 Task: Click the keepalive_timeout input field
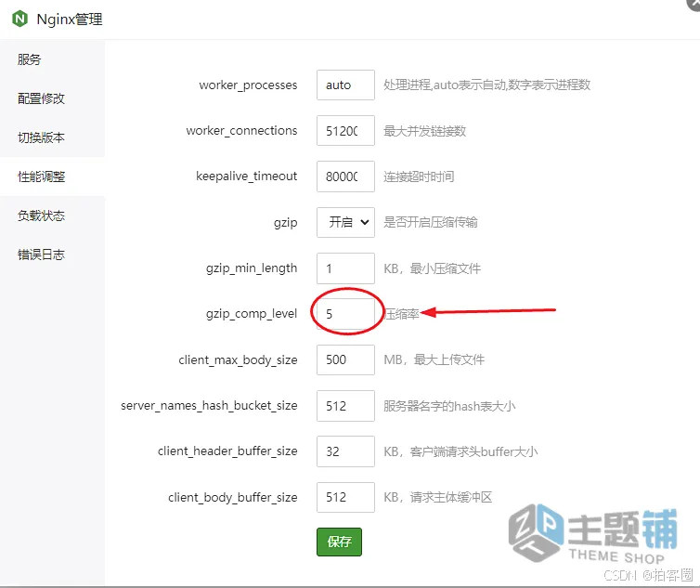[x=345, y=176]
